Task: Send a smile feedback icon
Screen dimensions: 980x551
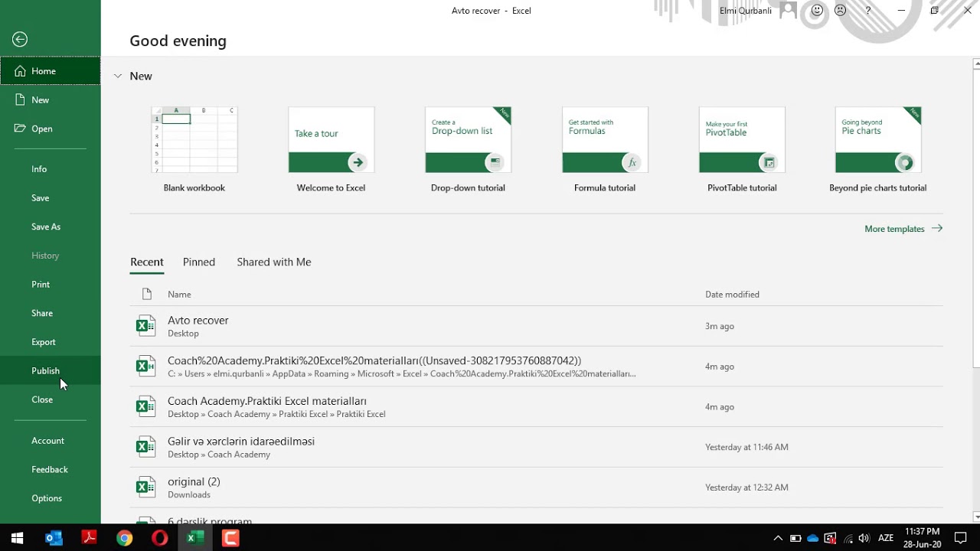Action: 817,11
